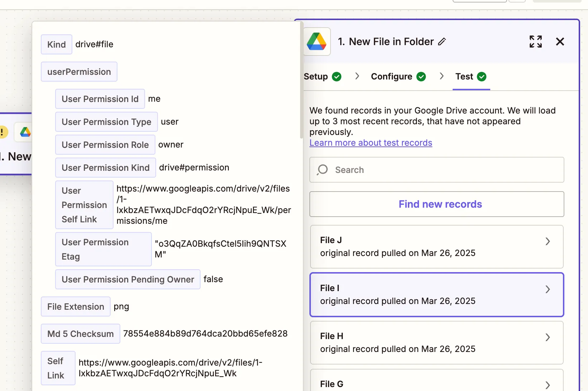
Task: Close the New File in Folder panel
Action: (560, 42)
